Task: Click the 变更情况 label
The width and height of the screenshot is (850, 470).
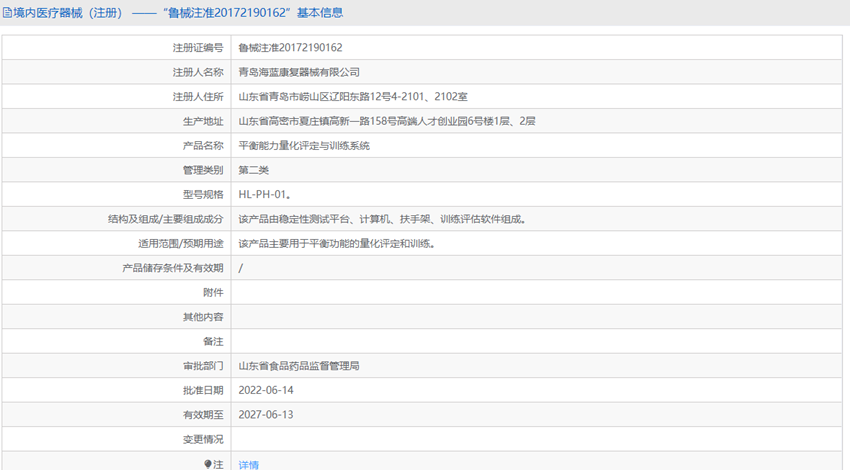Action: click(x=203, y=439)
